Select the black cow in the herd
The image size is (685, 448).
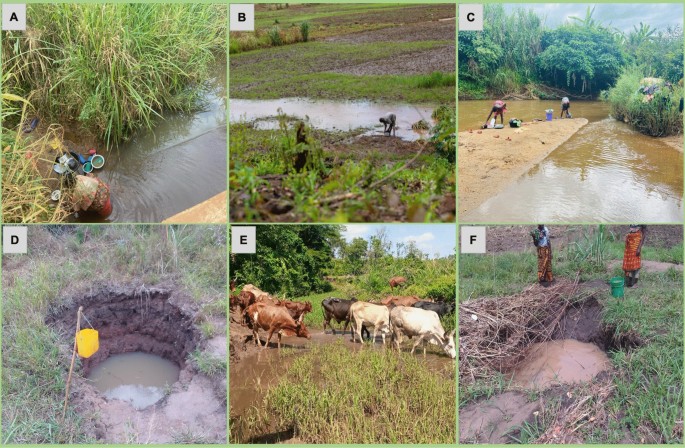click(338, 315)
